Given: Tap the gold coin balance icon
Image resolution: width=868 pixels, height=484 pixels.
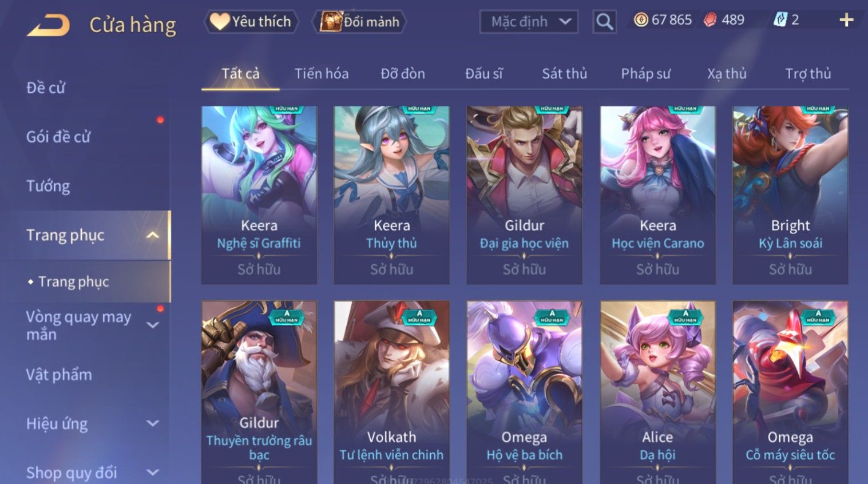Looking at the screenshot, I should [x=641, y=20].
